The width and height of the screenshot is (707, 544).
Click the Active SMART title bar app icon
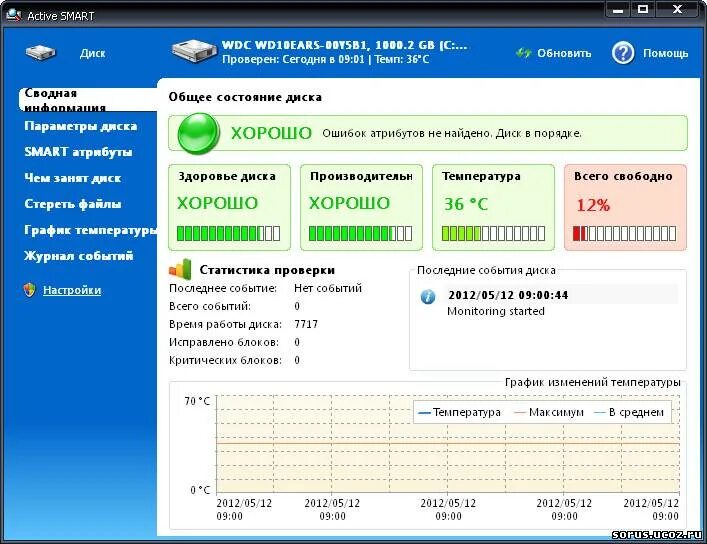[14, 15]
